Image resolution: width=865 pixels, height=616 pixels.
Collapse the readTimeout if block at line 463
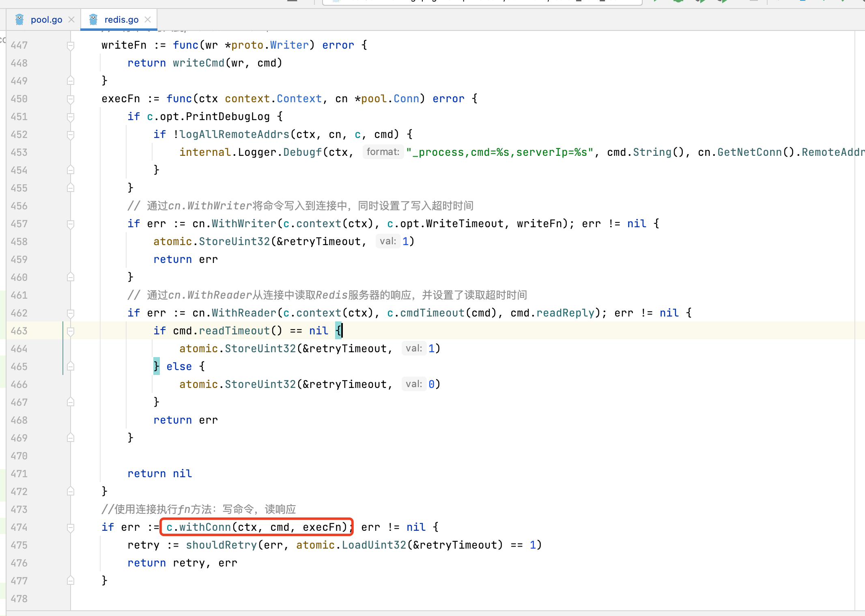(x=71, y=331)
